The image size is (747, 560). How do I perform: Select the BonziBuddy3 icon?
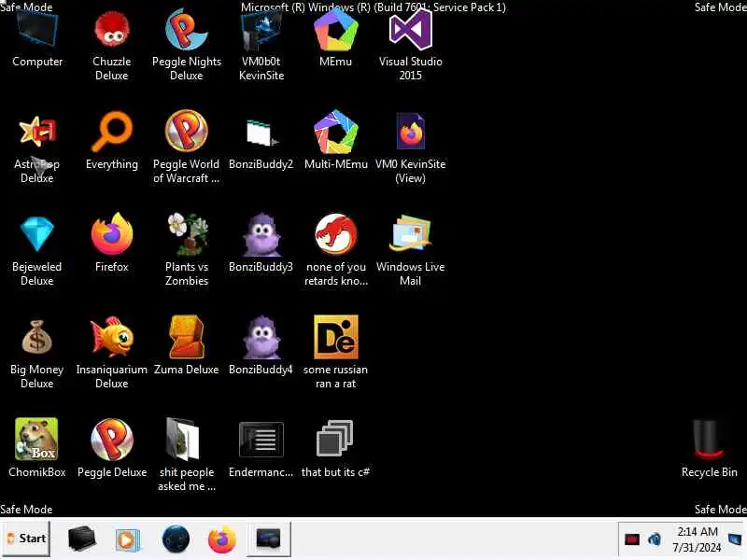coord(261,234)
